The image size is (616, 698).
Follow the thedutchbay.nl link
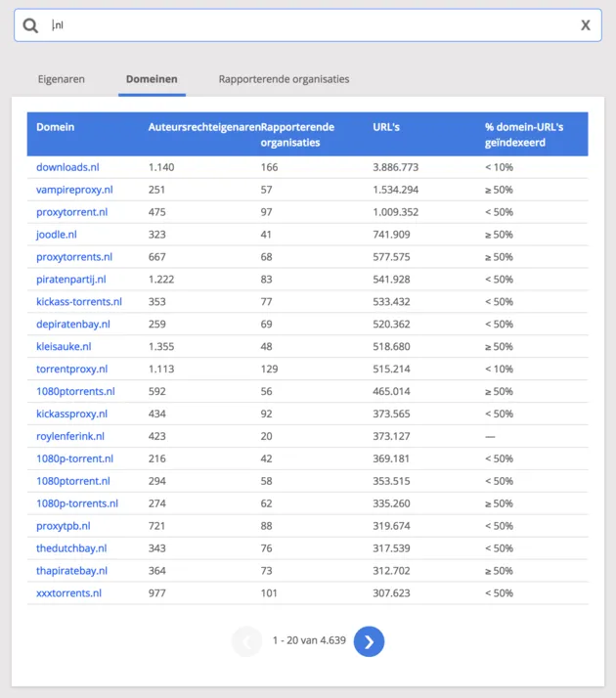pos(71,548)
